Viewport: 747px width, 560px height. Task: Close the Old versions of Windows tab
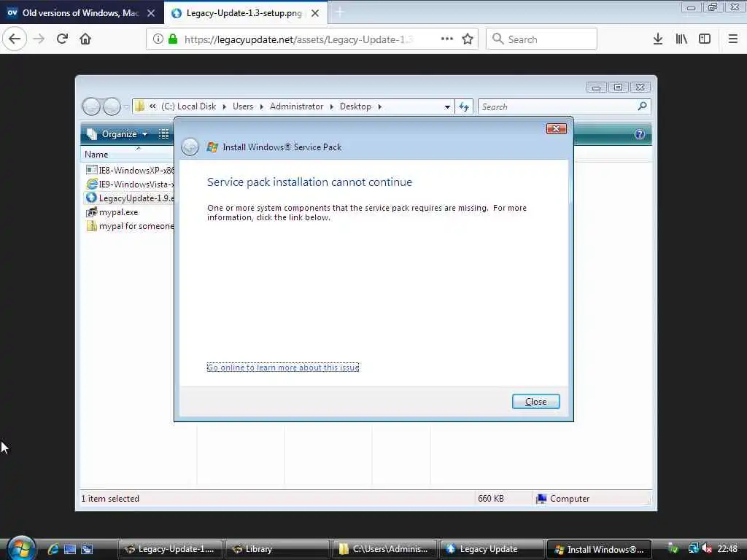click(x=151, y=13)
